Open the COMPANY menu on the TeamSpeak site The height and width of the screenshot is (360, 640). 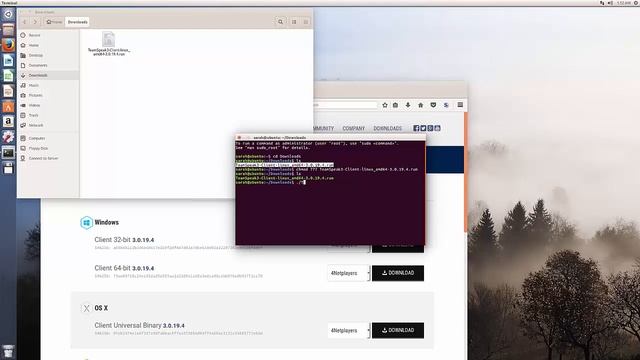pos(353,129)
